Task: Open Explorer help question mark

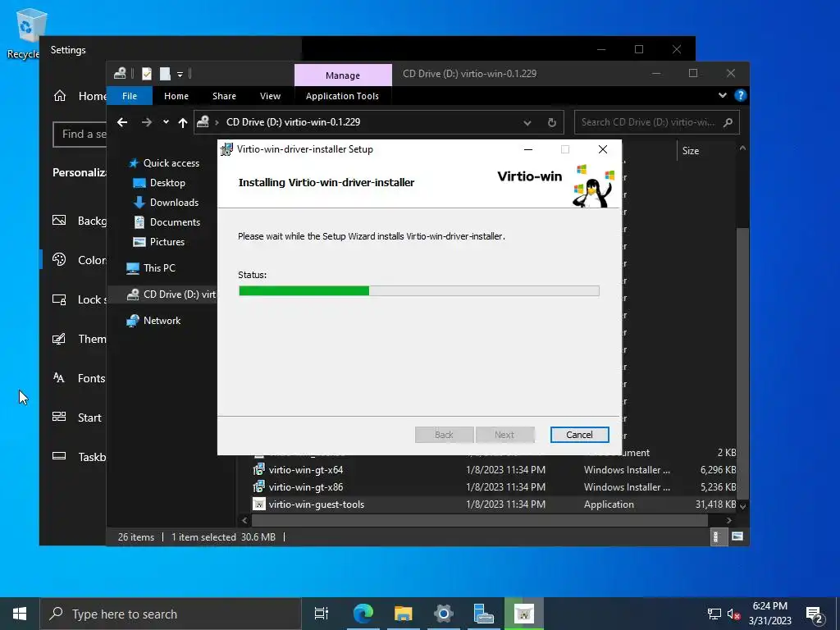Action: [741, 95]
